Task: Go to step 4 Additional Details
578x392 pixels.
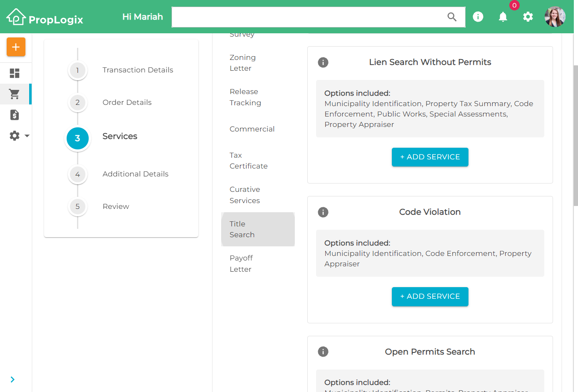Action: (x=119, y=174)
